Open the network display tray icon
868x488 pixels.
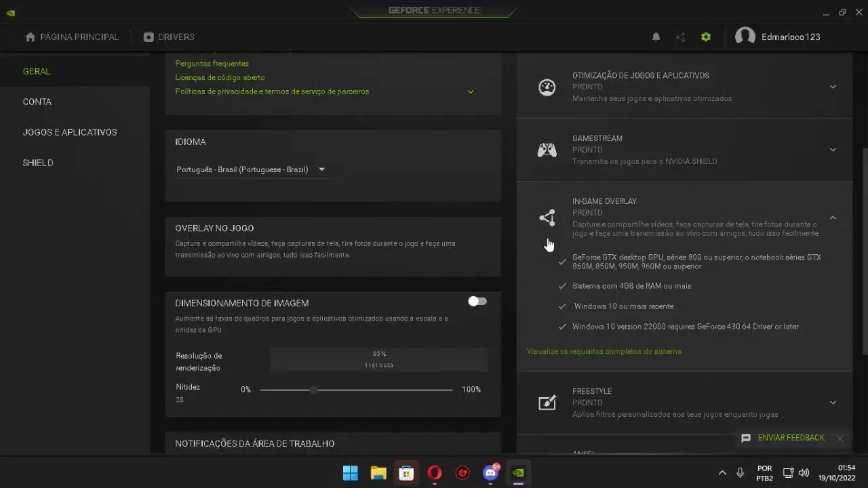point(788,473)
